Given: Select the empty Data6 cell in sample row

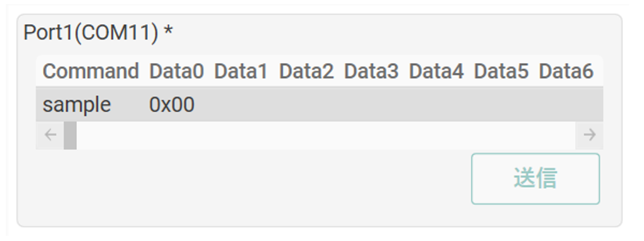Looking at the screenshot, I should pyautogui.click(x=566, y=105).
